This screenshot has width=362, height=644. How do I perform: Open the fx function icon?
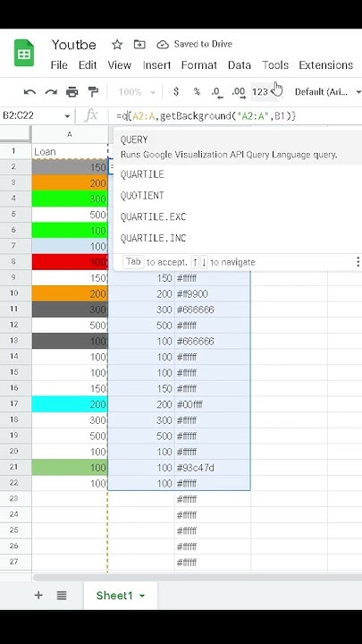click(x=90, y=115)
